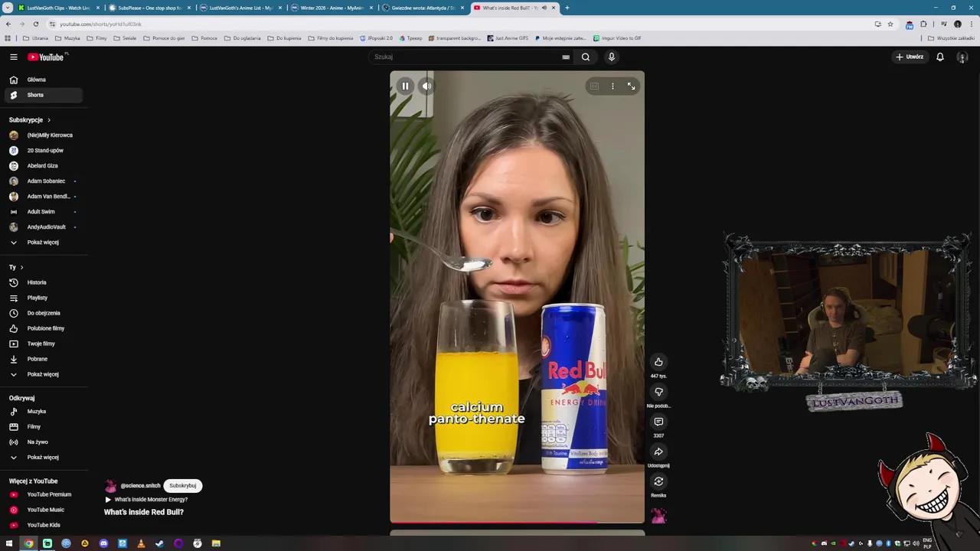Viewport: 980px width, 551px height.
Task: Click the Subskrybuj subscribe button
Action: pos(182,486)
